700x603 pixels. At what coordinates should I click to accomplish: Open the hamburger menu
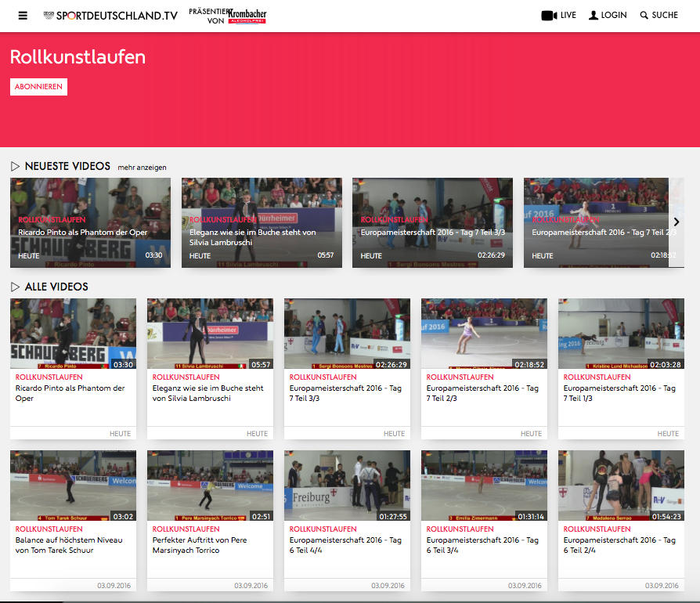click(23, 16)
